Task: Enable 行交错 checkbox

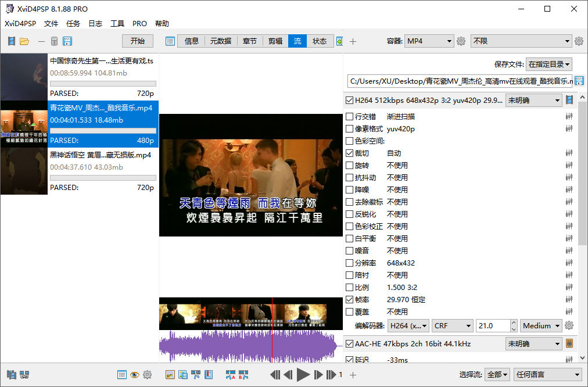Action: (349, 116)
